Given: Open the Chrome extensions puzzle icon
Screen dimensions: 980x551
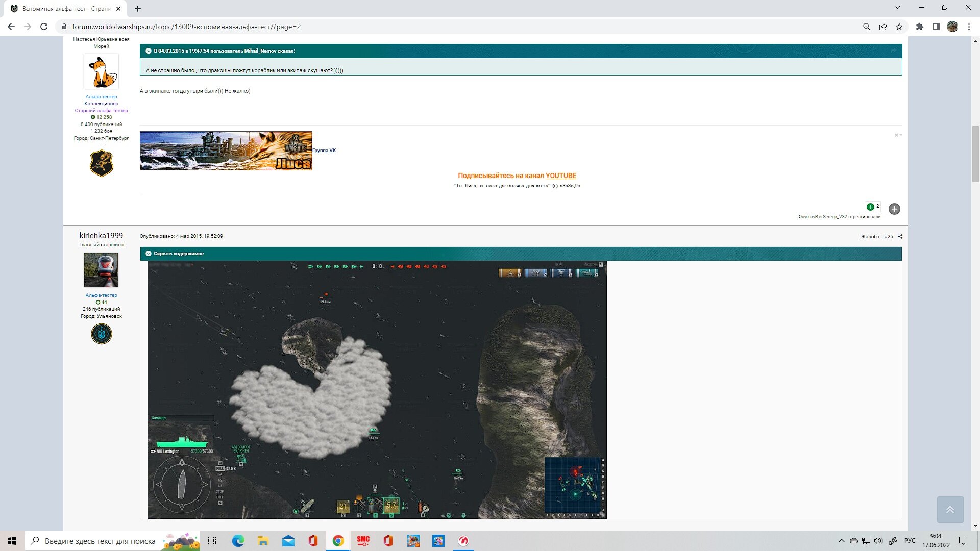Looking at the screenshot, I should point(920,27).
